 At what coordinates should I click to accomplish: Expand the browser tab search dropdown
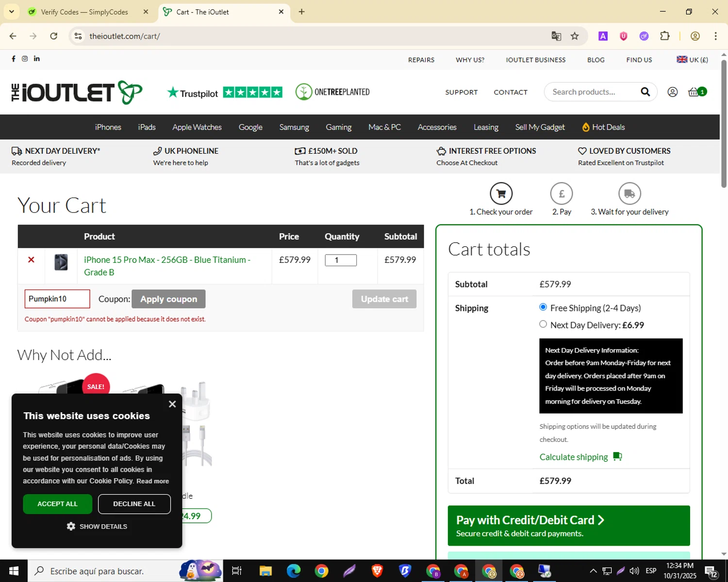tap(12, 12)
